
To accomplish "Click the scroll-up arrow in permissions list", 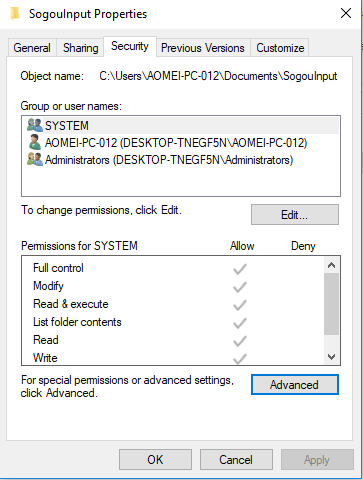I will point(331,265).
